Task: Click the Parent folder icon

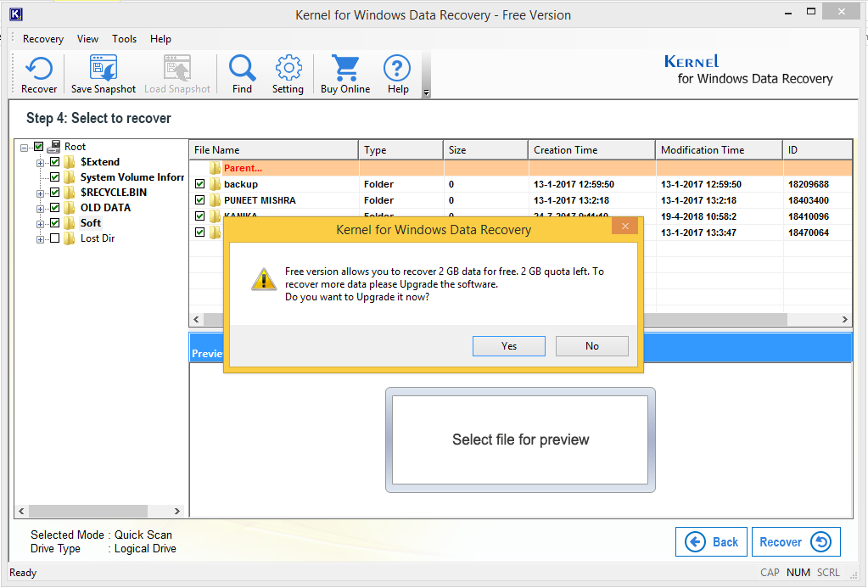Action: tap(215, 168)
